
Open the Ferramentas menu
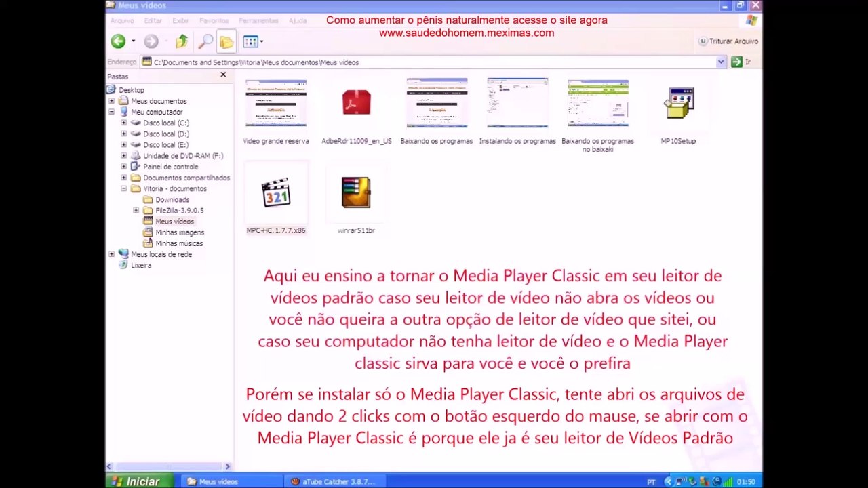point(259,21)
